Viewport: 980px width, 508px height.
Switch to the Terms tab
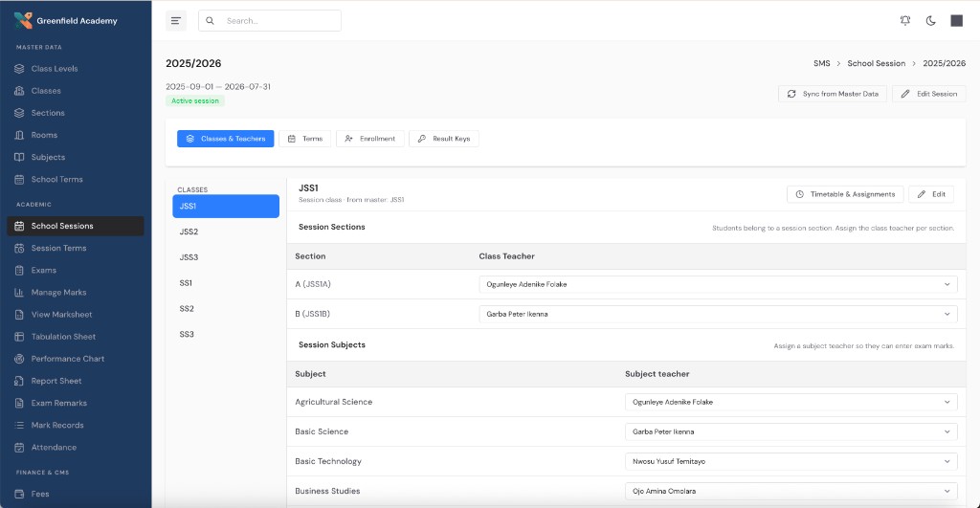(x=304, y=139)
